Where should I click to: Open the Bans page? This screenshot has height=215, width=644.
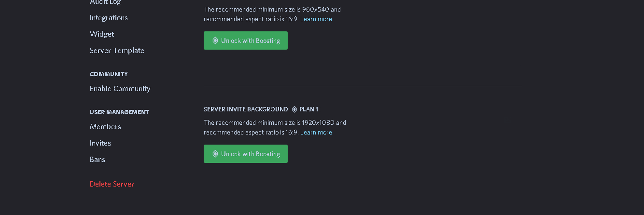pos(98,160)
